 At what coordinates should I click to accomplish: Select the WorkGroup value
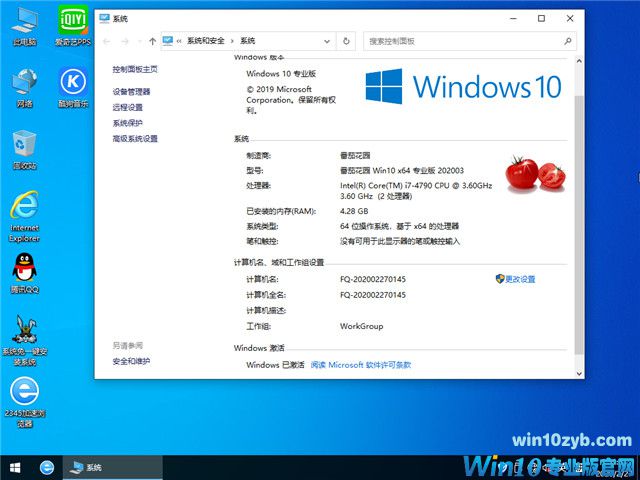(362, 326)
